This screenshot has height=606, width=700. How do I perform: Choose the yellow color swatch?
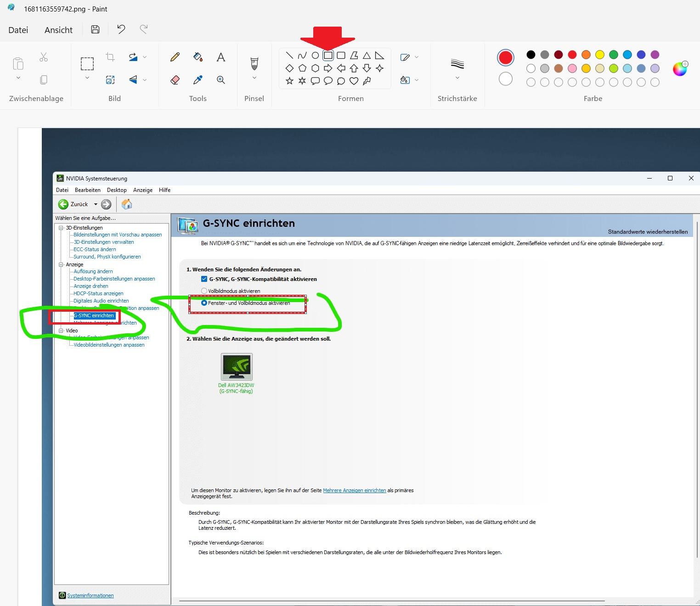pos(600,55)
